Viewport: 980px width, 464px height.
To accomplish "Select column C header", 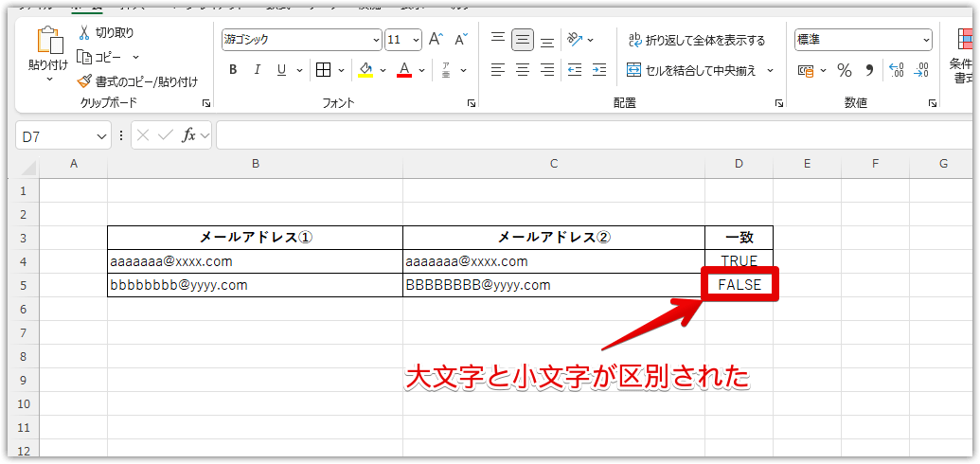I will 554,165.
